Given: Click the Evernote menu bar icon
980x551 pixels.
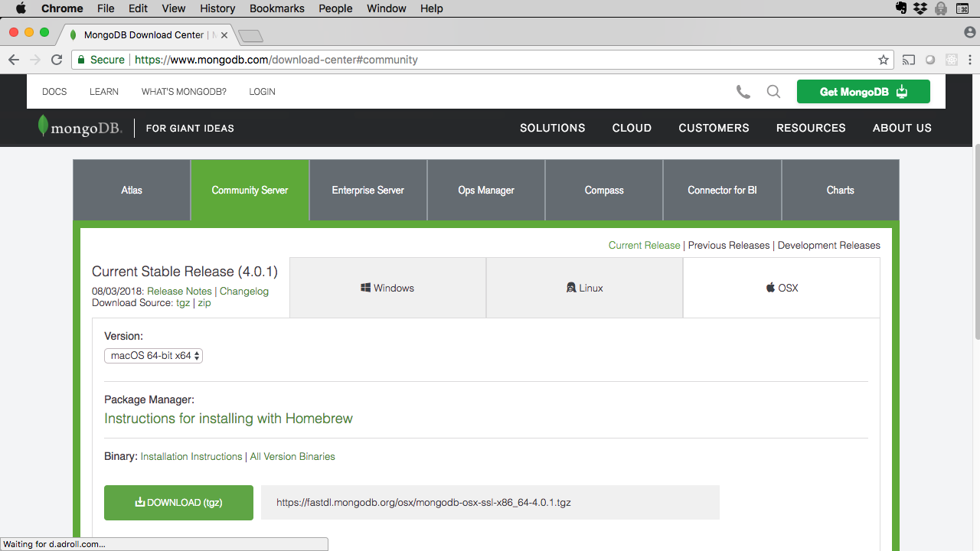Looking at the screenshot, I should [x=902, y=8].
